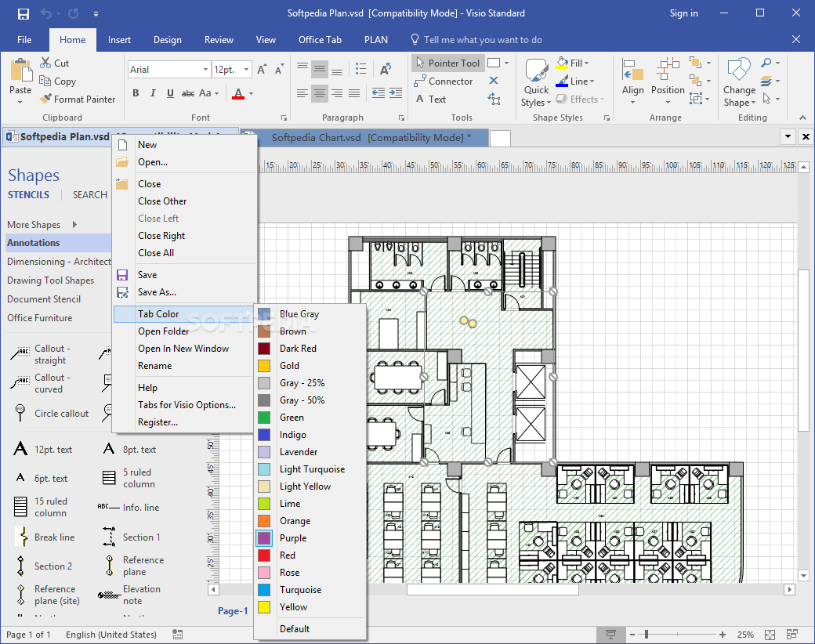Viewport: 815px width, 644px height.
Task: Toggle Italic formatting
Action: pyautogui.click(x=153, y=93)
